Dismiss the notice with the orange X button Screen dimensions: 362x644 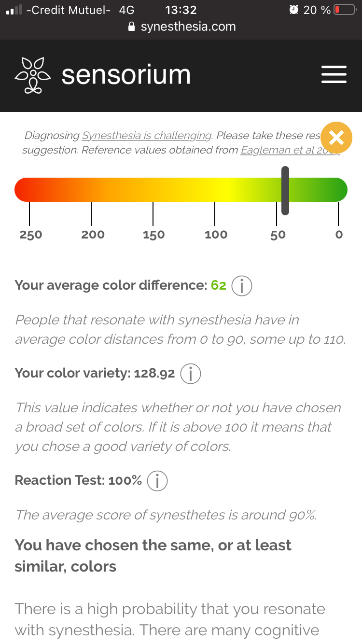[336, 138]
